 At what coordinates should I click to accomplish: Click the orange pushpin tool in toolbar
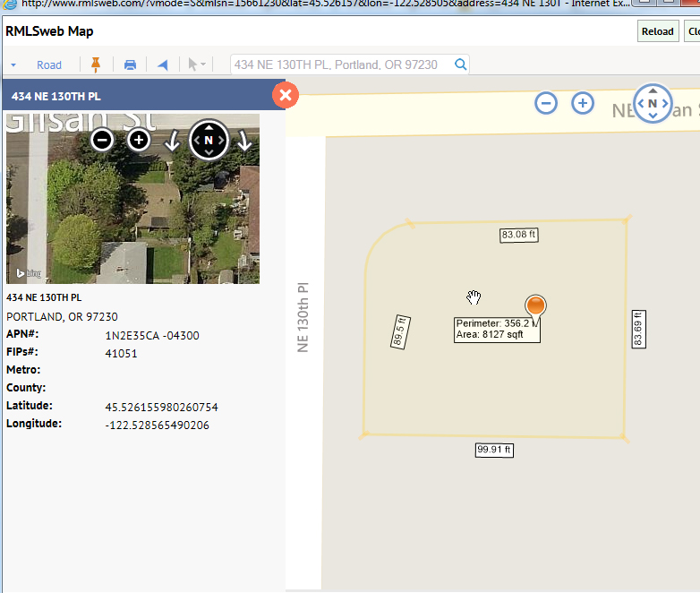click(x=96, y=64)
